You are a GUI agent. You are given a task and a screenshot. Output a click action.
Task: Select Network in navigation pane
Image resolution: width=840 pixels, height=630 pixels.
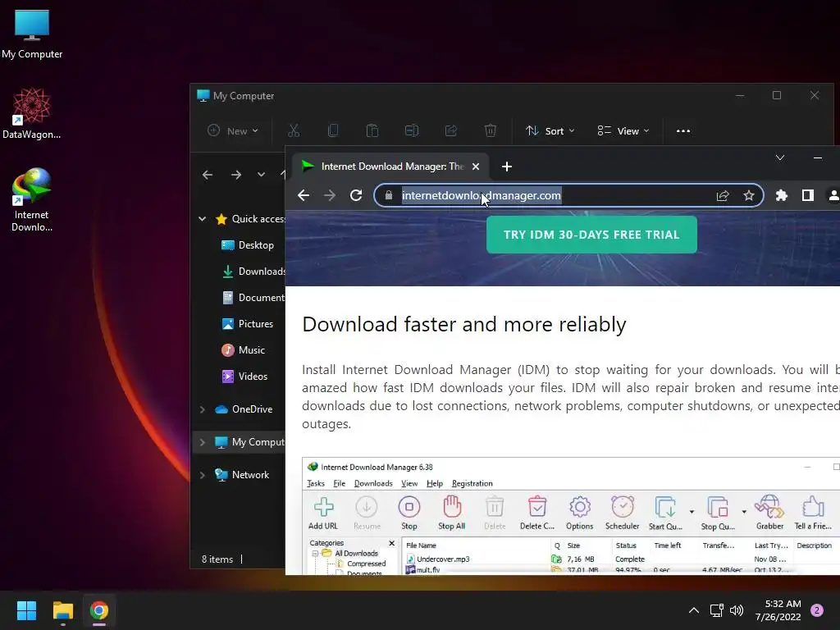click(242, 475)
